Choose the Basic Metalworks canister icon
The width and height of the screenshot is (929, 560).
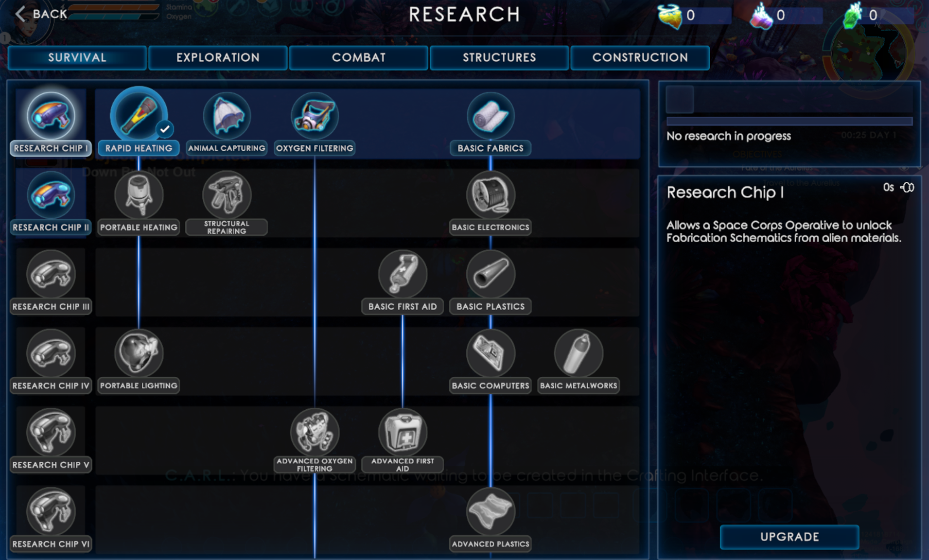click(578, 353)
